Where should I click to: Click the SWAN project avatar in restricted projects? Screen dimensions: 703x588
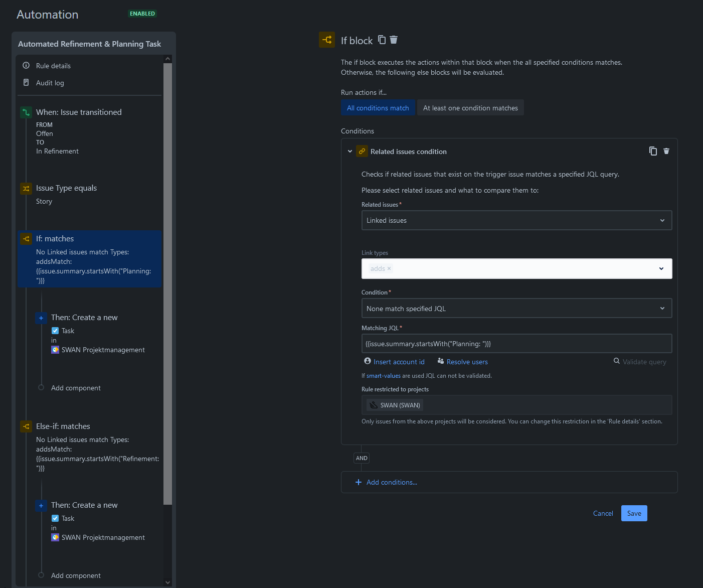point(374,405)
